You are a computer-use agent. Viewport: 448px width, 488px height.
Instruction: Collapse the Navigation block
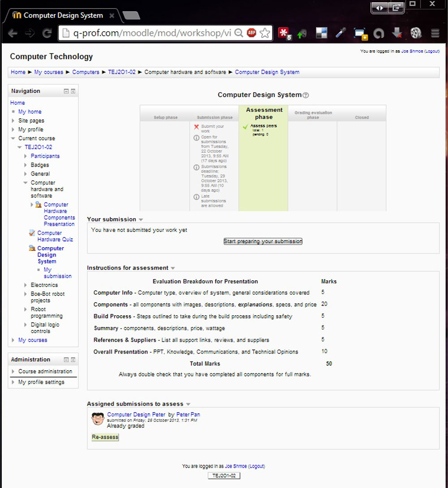pyautogui.click(x=66, y=91)
